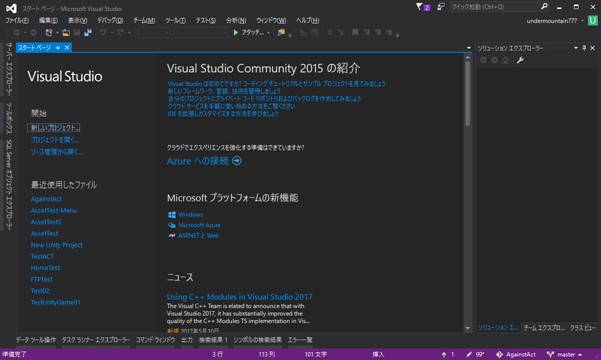Click the プロジェクトを開く link
The width and height of the screenshot is (601, 360).
pyautogui.click(x=55, y=140)
